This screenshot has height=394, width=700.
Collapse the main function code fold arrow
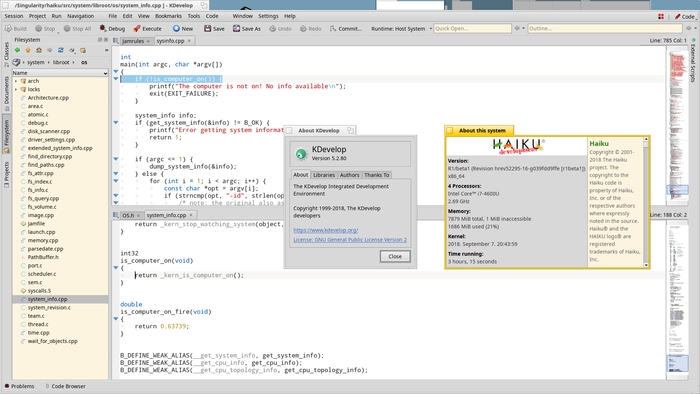(x=116, y=71)
